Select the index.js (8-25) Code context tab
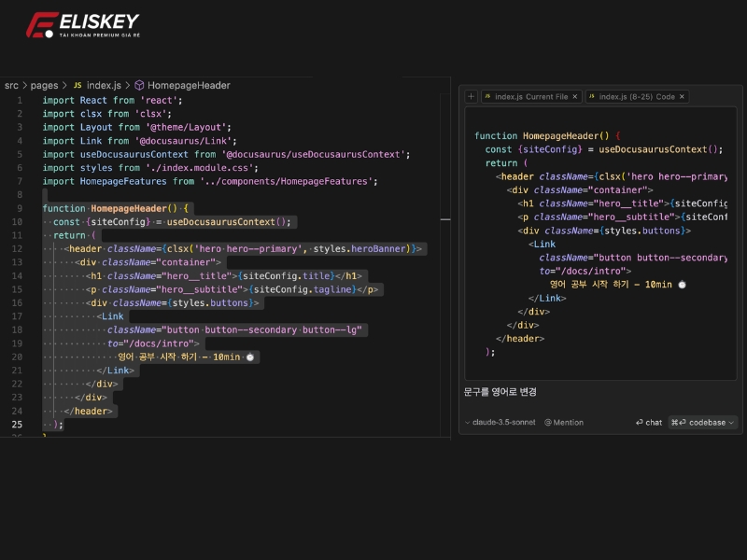 pos(636,96)
